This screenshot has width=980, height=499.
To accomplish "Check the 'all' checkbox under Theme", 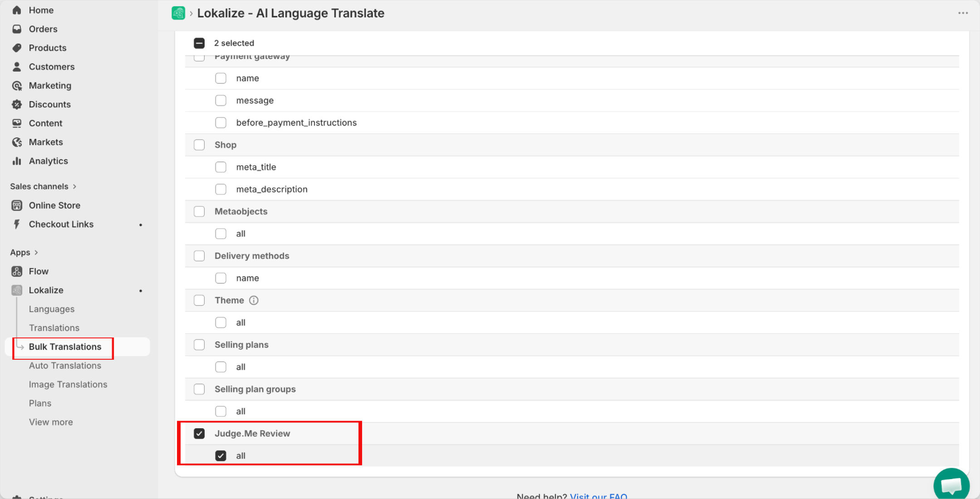I will (x=221, y=323).
